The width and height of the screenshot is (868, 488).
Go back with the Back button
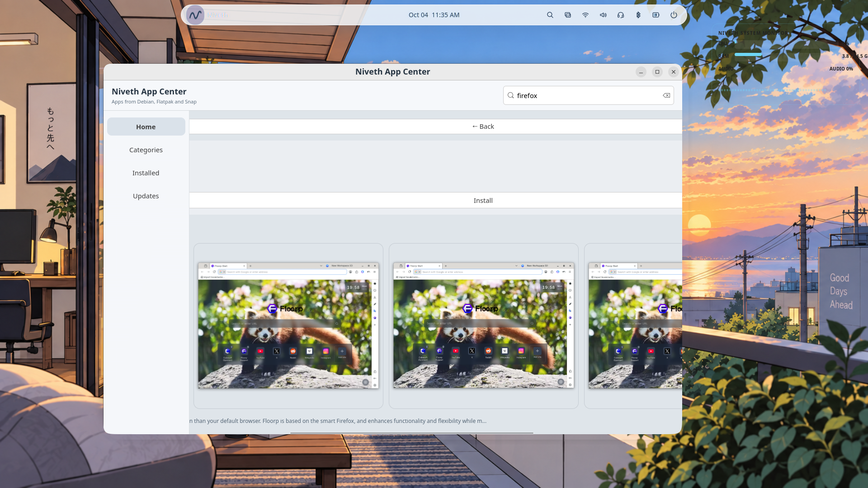[435, 127]
